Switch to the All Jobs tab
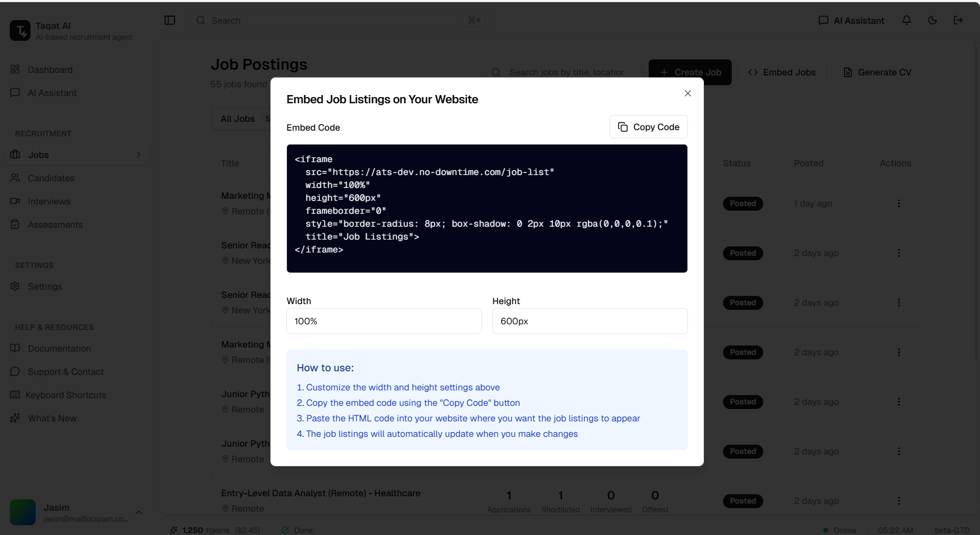 click(x=237, y=118)
